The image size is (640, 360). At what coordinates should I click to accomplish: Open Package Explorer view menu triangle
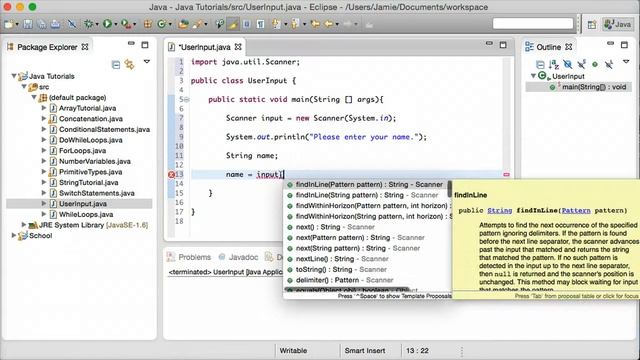click(147, 62)
